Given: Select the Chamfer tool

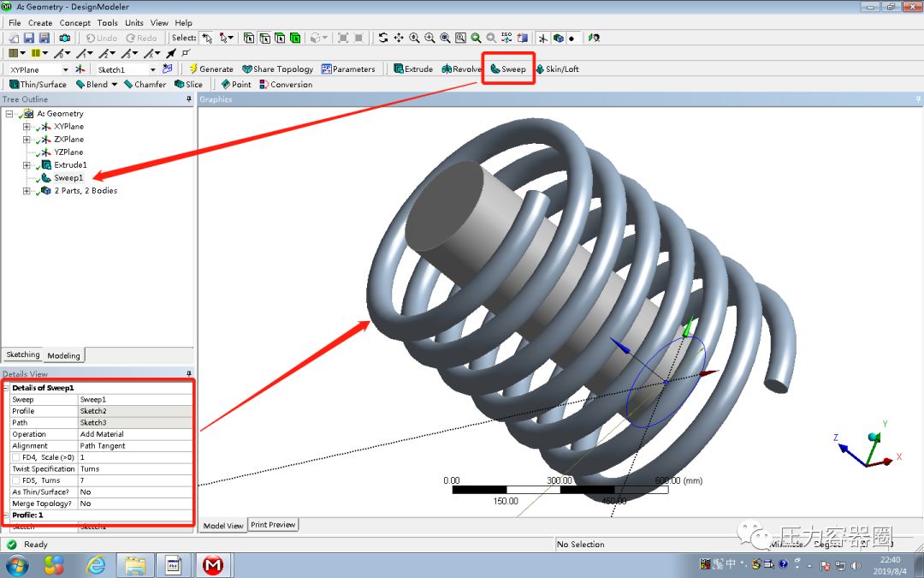Looking at the screenshot, I should click(x=145, y=84).
